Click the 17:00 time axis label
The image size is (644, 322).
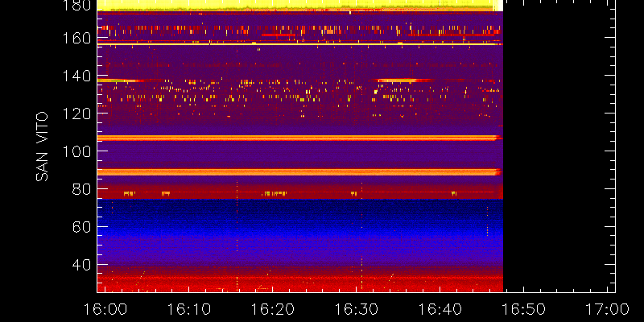tap(608, 309)
